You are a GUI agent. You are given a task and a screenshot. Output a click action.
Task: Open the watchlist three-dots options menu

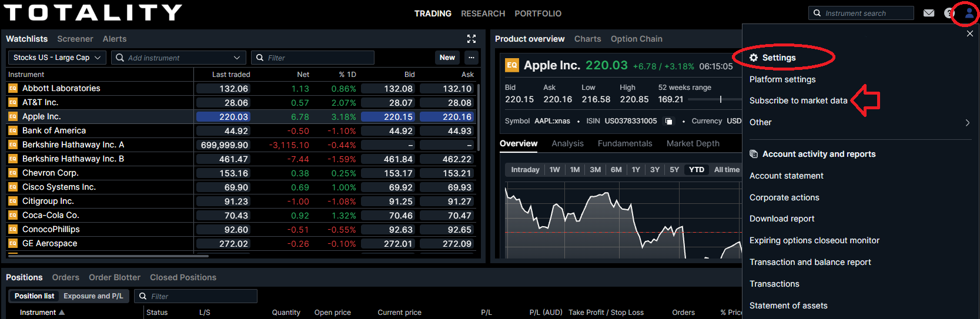(471, 58)
